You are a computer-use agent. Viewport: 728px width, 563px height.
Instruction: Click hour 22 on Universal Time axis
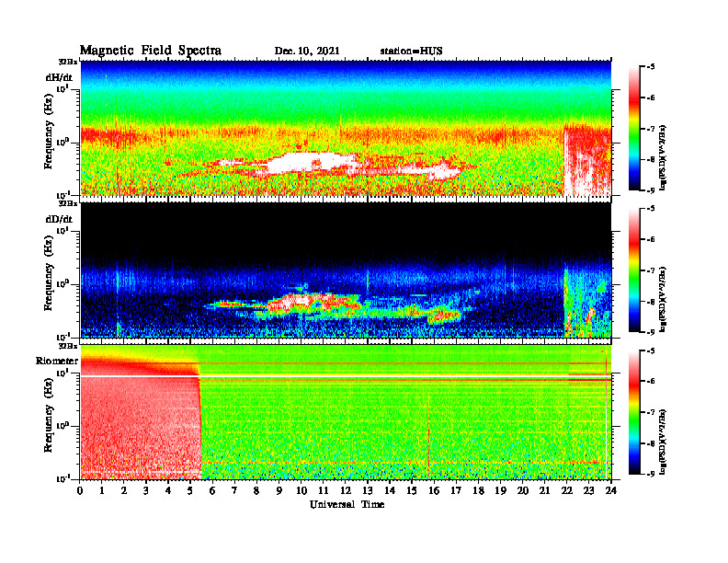[566, 490]
